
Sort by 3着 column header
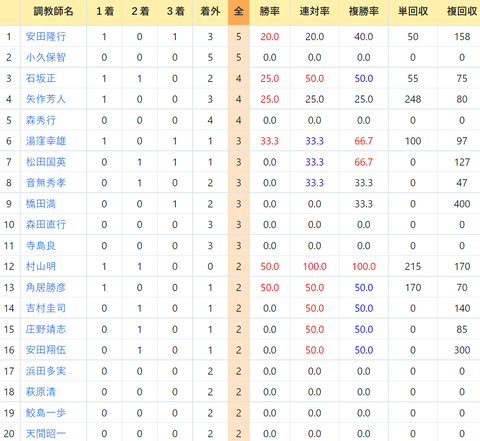pos(175,12)
